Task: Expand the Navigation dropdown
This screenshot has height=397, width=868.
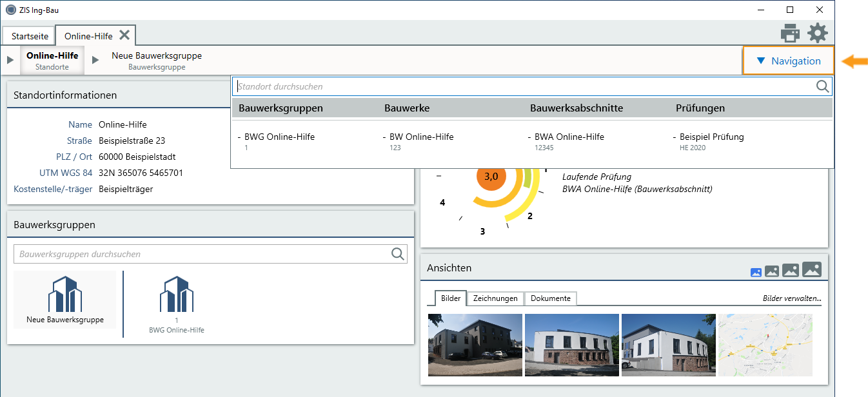Action: (x=788, y=61)
